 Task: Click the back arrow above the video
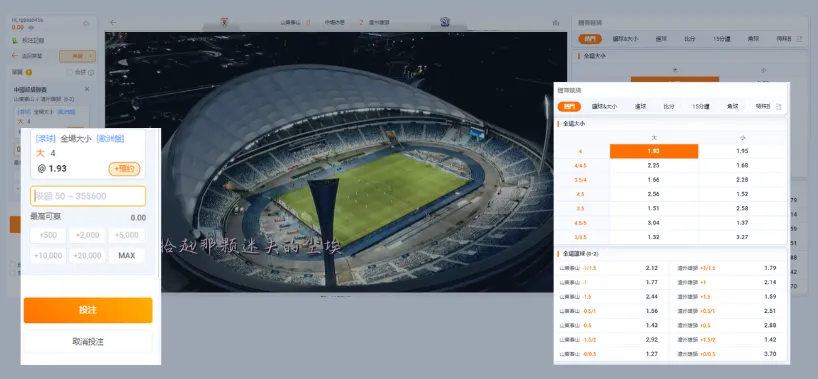coord(113,22)
